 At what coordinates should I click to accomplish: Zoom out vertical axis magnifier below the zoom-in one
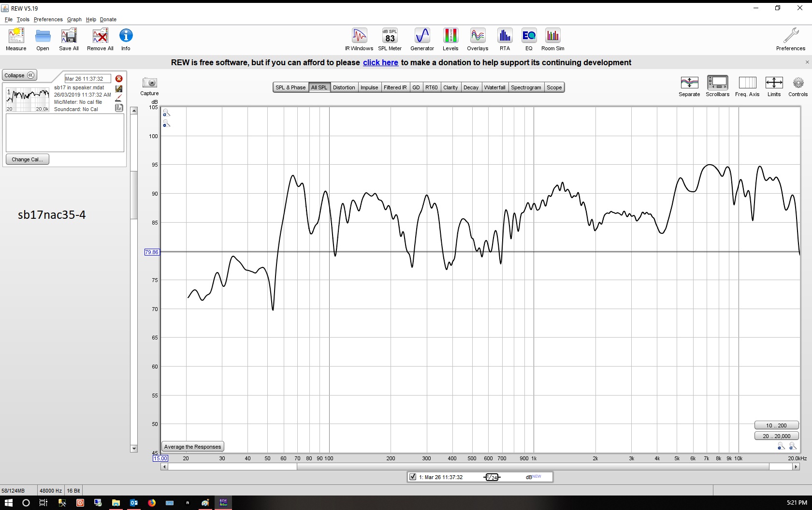pyautogui.click(x=166, y=124)
